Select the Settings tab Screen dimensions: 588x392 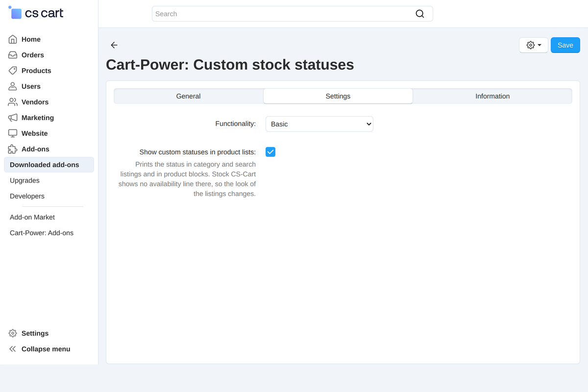pos(338,96)
